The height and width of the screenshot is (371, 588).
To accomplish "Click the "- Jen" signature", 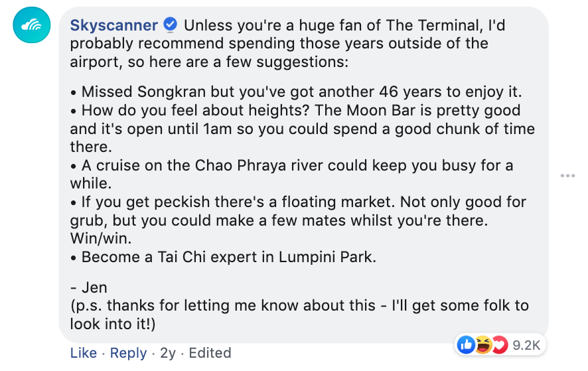I will coord(88,288).
